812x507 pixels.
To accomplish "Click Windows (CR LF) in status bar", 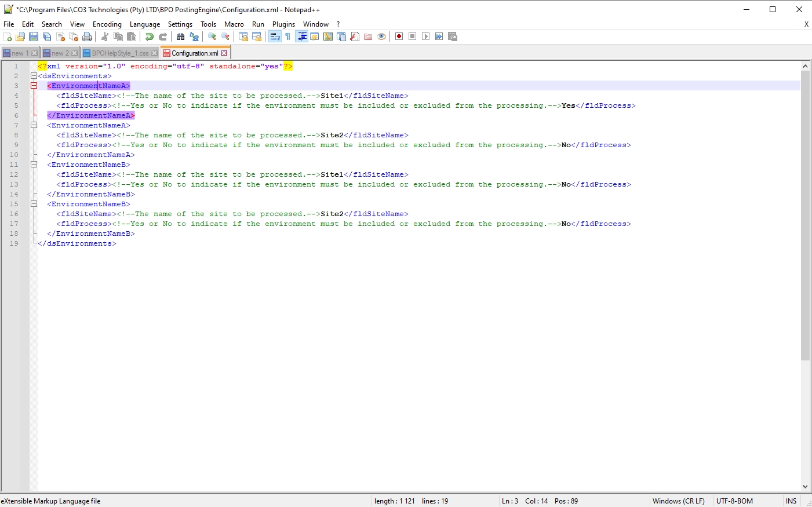I will [x=678, y=501].
